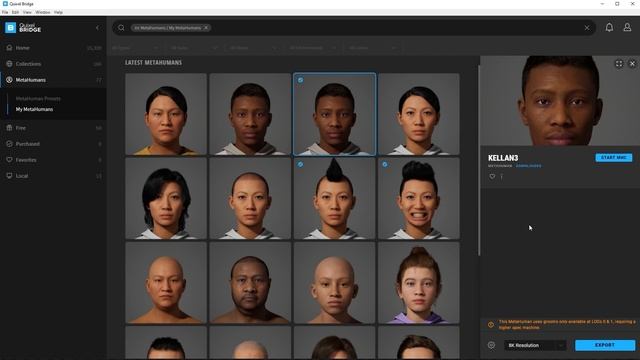Click the EXPORT button
640x360 pixels.
[605, 345]
